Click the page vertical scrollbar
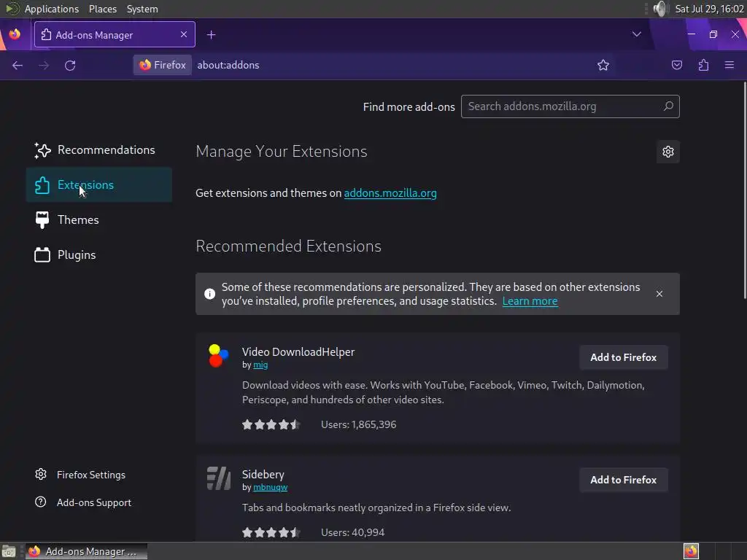Viewport: 747px width, 560px height. coord(745,190)
